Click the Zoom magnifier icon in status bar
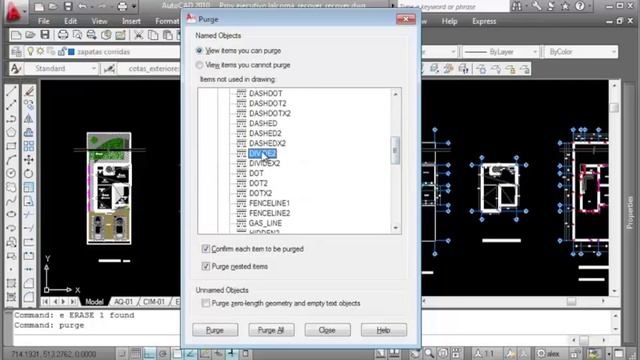 (429, 353)
